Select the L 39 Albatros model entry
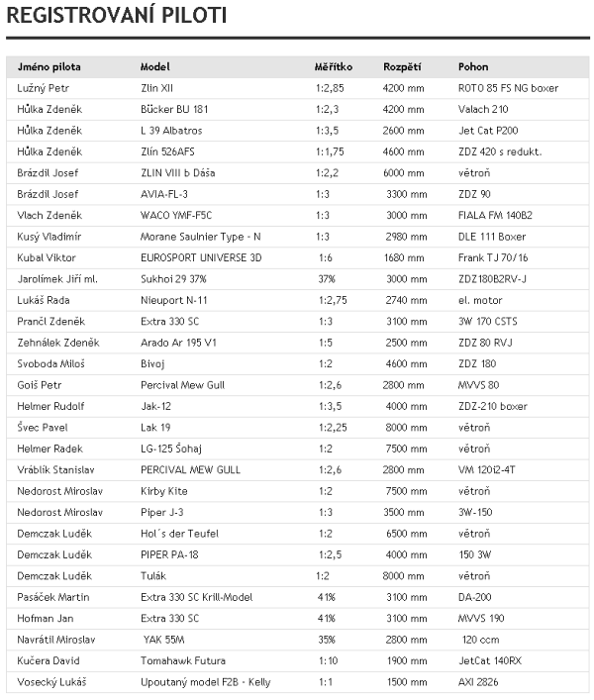 click(171, 131)
